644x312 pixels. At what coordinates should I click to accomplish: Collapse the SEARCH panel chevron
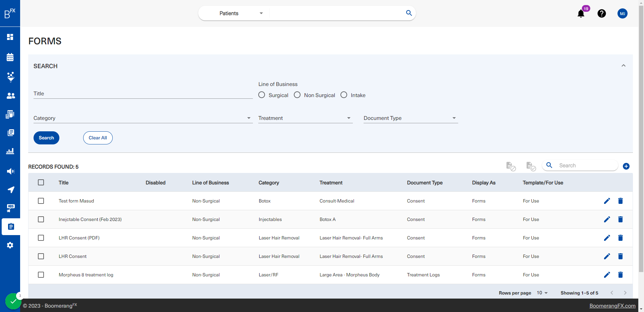click(x=624, y=66)
